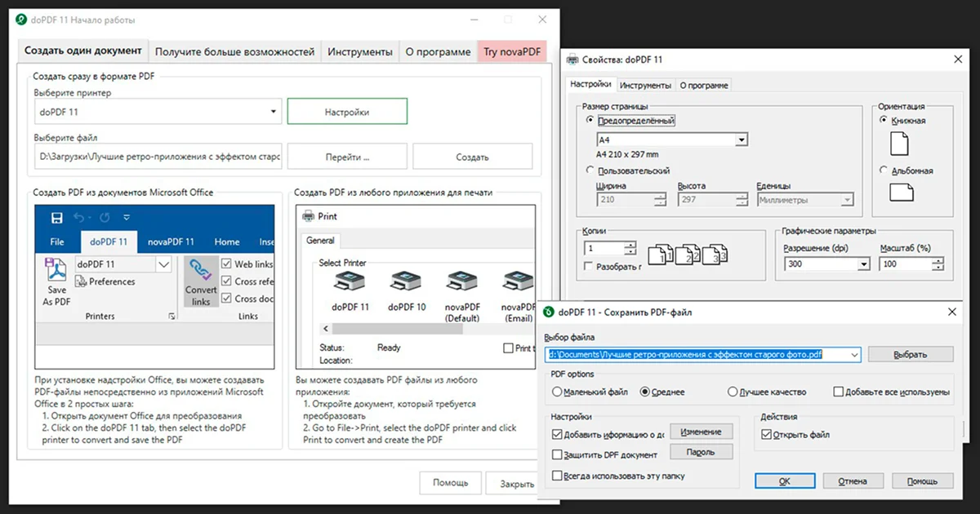This screenshot has width=980, height=514.
Task: Select the novaPDF (Default) printer icon
Action: coord(462,282)
